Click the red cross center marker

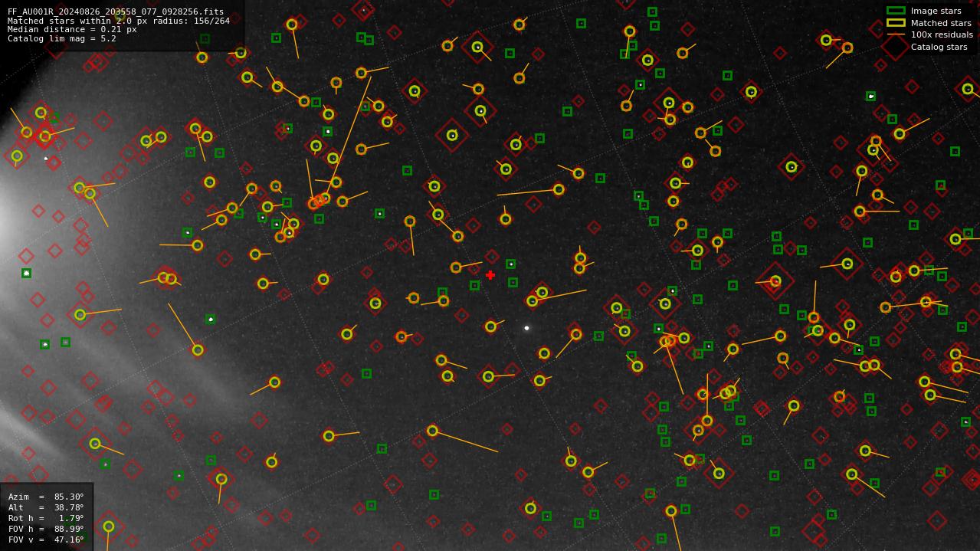[x=490, y=275]
